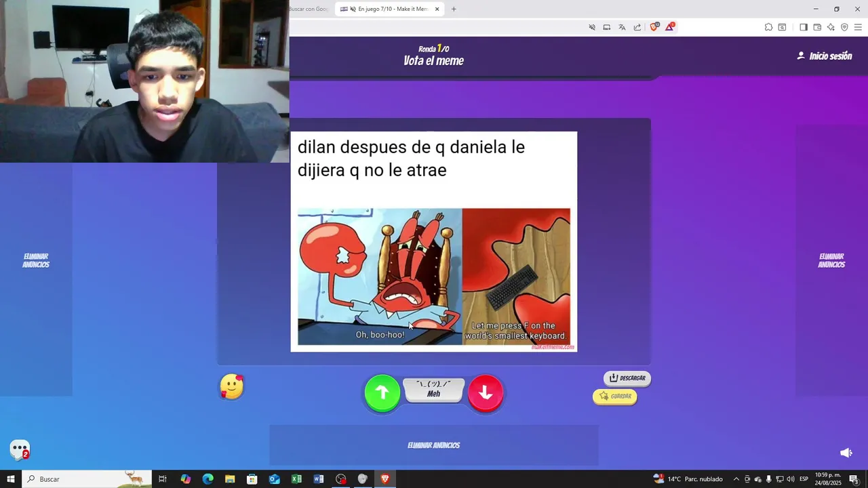Open Brave Shields lion icon
868x488 pixels.
(654, 27)
